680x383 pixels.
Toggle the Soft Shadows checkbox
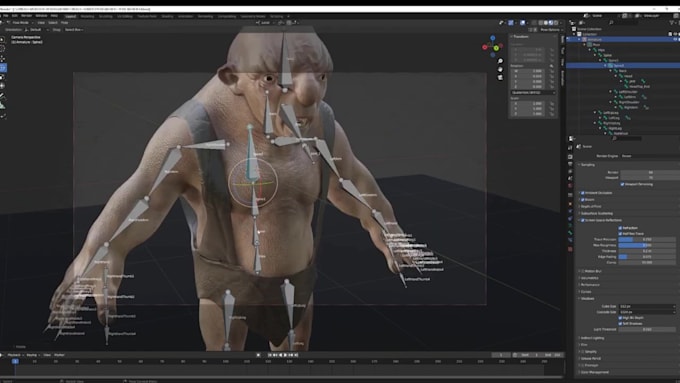(x=620, y=324)
